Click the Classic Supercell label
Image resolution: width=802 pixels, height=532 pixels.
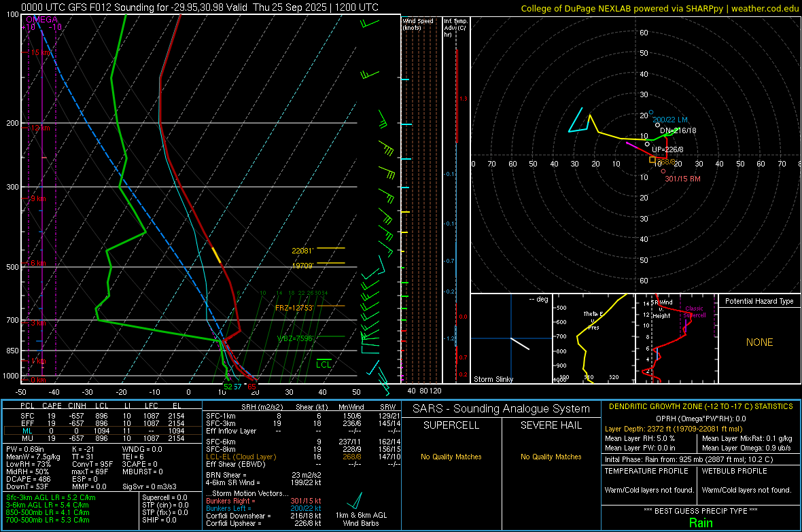695,312
